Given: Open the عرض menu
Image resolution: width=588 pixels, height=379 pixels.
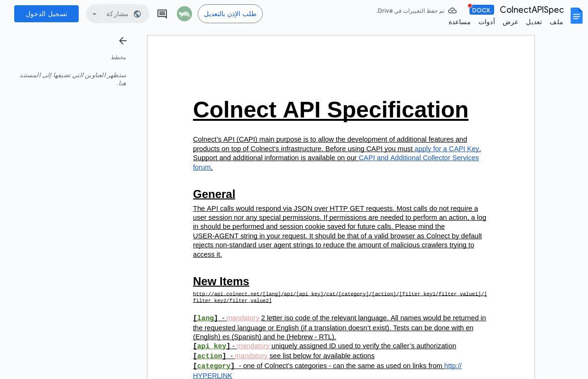Looking at the screenshot, I should [510, 22].
